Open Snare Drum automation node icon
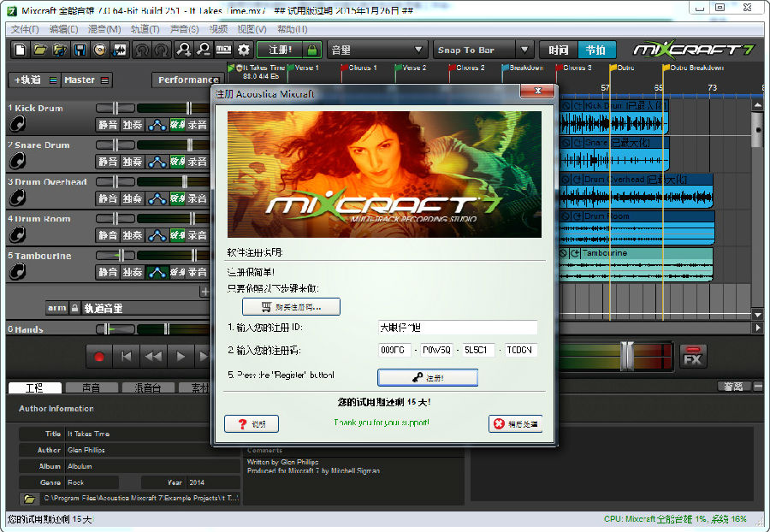770x532 pixels. tap(157, 162)
